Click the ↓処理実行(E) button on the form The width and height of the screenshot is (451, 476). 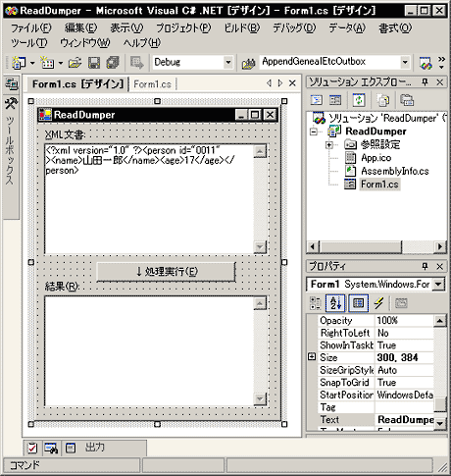166,272
